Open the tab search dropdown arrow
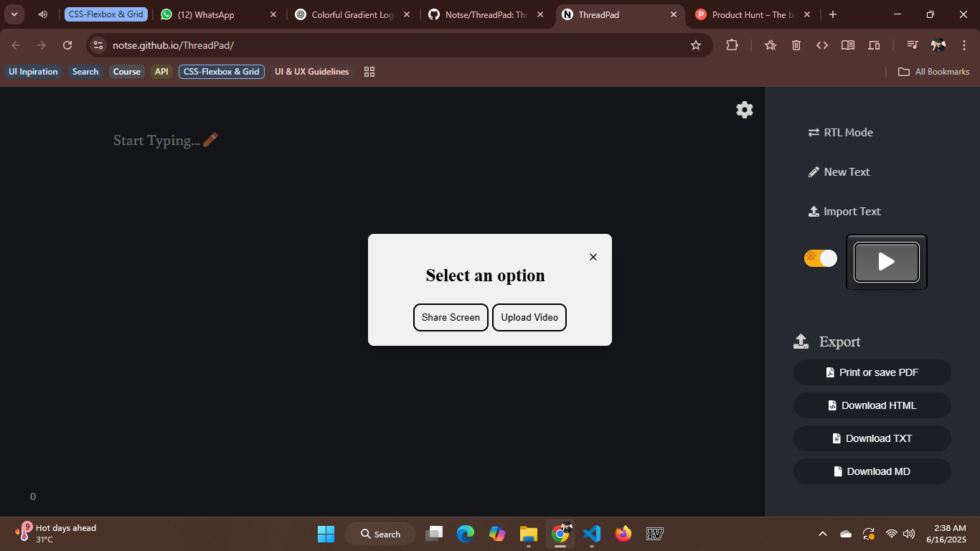The width and height of the screenshot is (980, 551). 14,14
